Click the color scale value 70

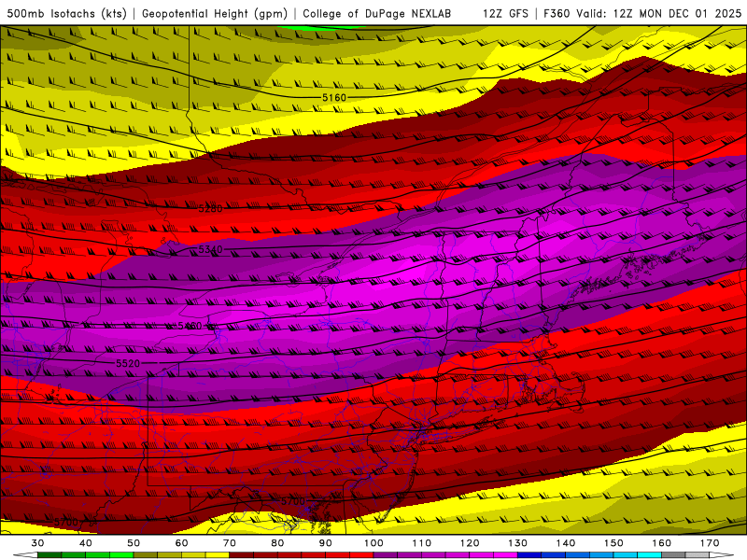tap(230, 543)
